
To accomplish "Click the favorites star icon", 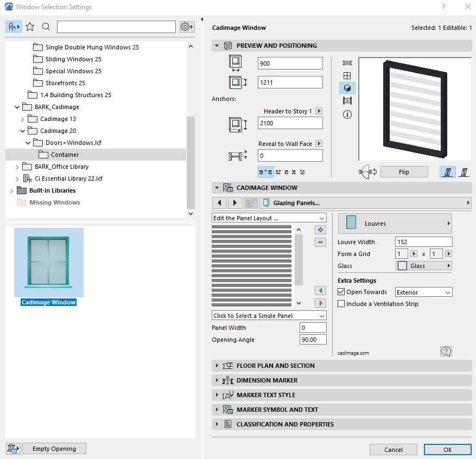I will pyautogui.click(x=31, y=26).
